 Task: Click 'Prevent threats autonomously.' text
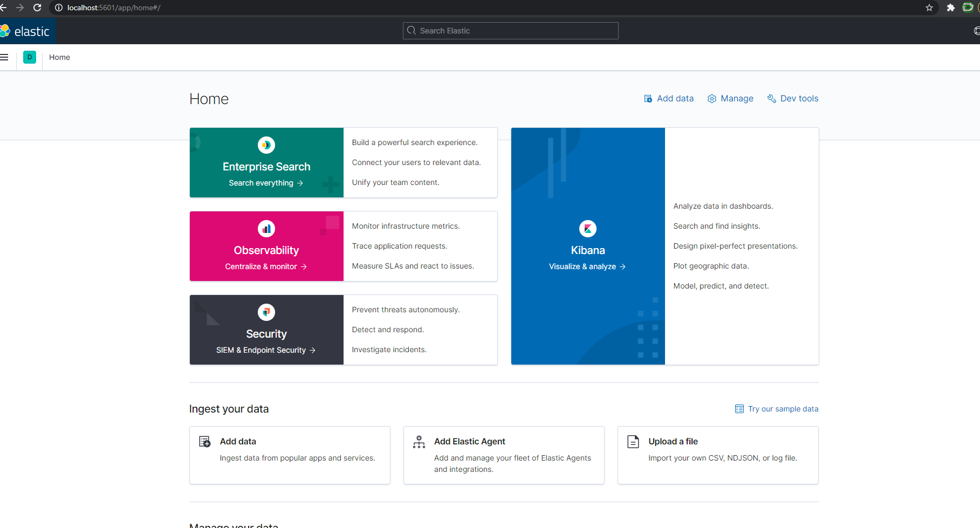click(x=406, y=310)
